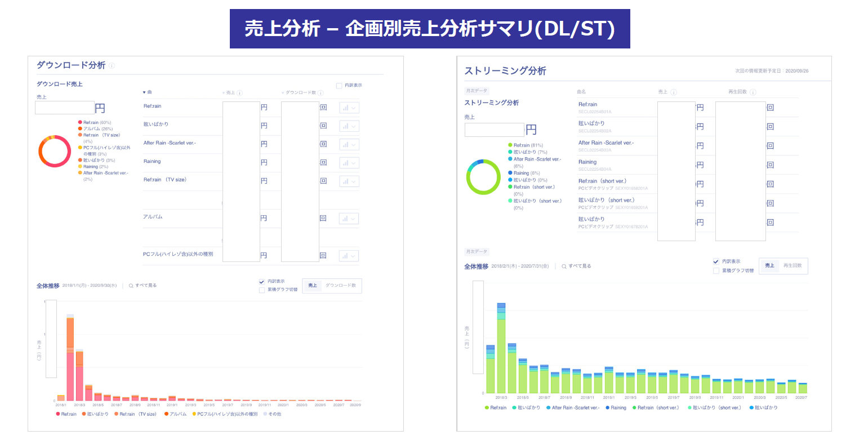Click the tallest bar in streaming chart

point(501,349)
